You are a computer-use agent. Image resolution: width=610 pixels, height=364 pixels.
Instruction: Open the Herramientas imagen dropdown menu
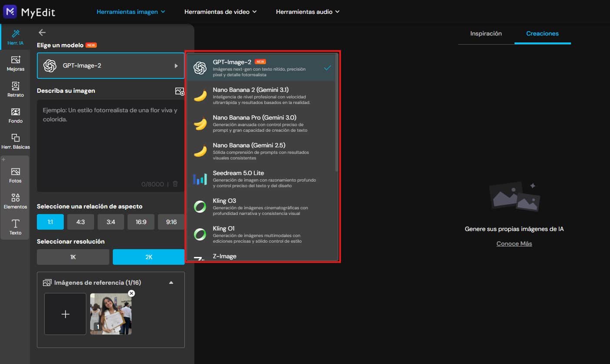(131, 12)
